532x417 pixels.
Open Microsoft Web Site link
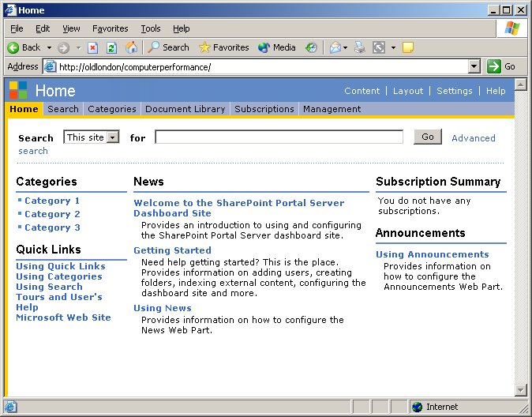tap(63, 317)
